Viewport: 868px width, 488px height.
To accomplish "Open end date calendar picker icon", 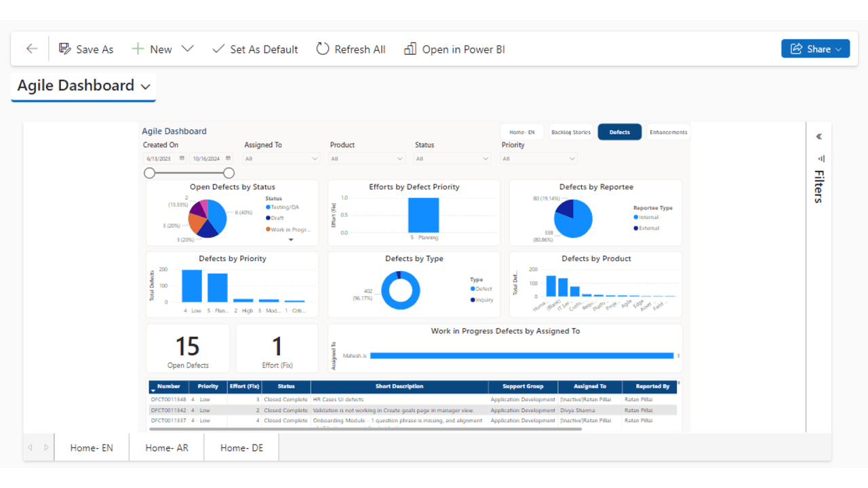I will (x=229, y=159).
